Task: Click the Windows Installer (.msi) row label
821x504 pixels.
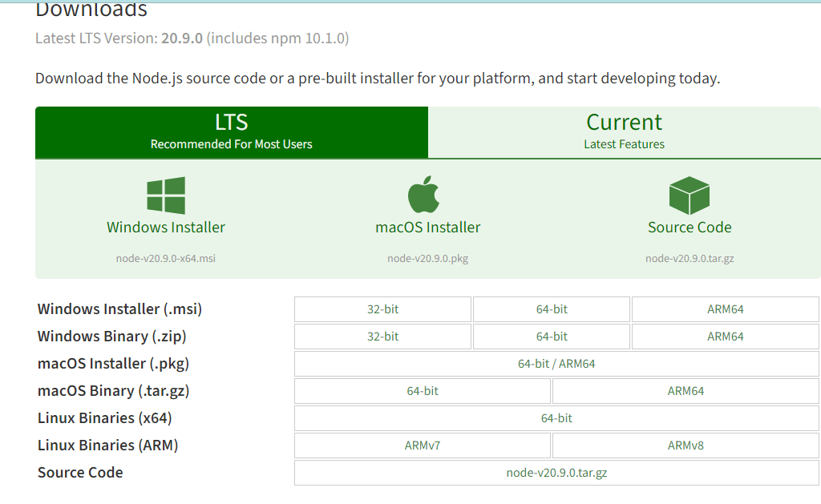Action: (119, 308)
